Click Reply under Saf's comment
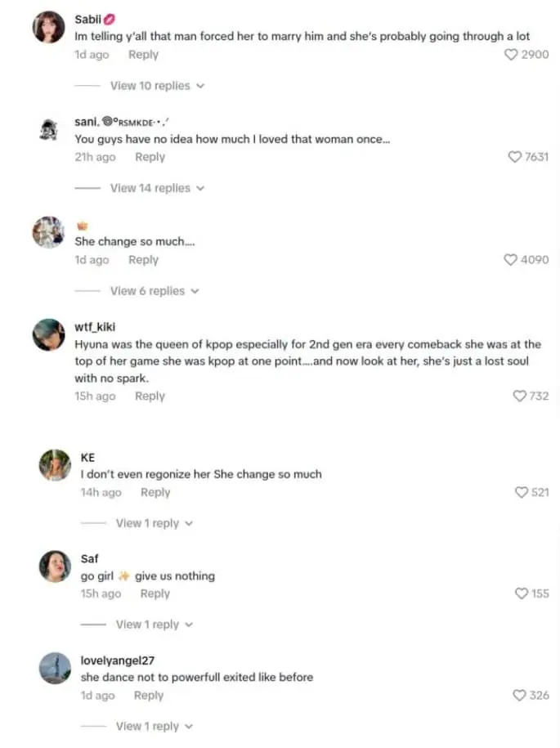Viewport: 560px width, 748px height. [x=155, y=593]
